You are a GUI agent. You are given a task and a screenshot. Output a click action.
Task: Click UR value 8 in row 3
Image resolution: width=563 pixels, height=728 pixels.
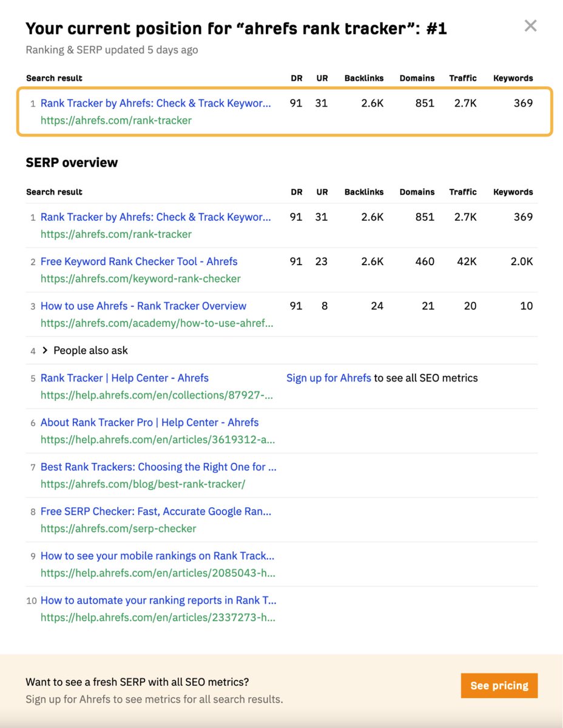pos(325,306)
